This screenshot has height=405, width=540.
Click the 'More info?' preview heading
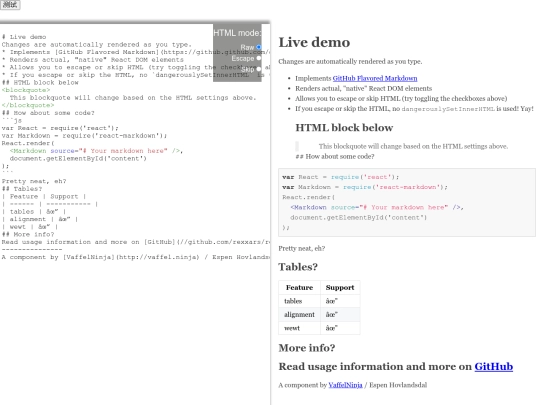point(307,348)
